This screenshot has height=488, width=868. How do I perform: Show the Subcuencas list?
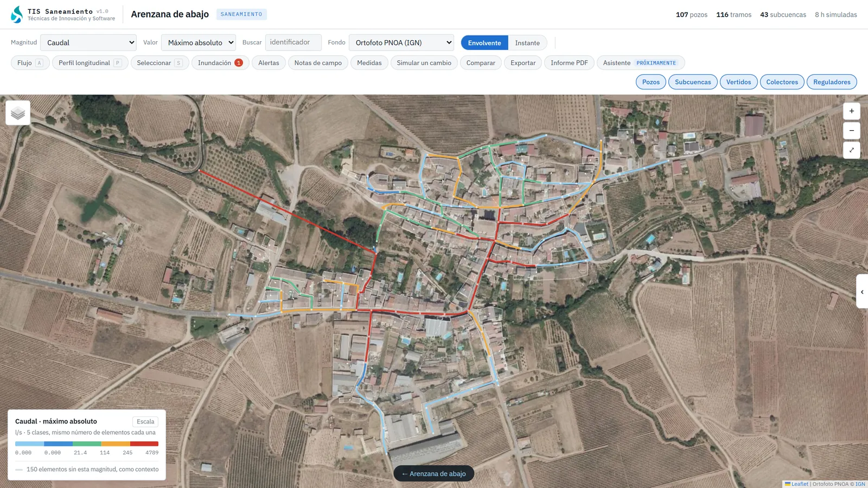click(x=693, y=82)
